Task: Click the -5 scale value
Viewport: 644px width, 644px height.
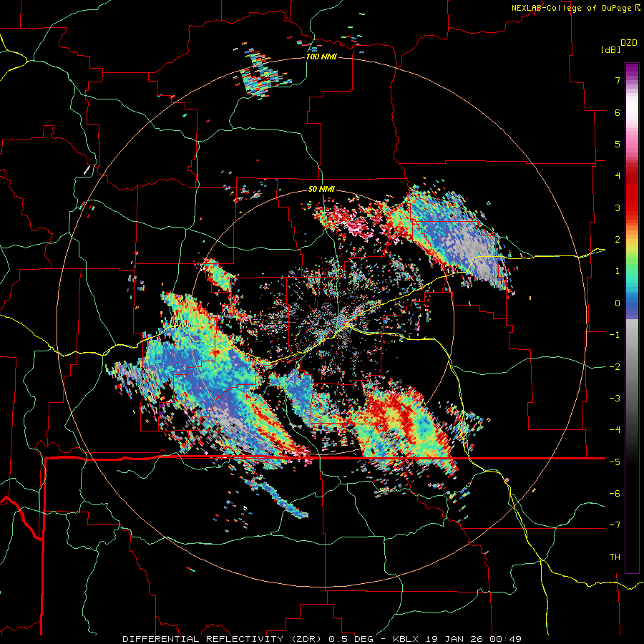Action: tap(615, 462)
